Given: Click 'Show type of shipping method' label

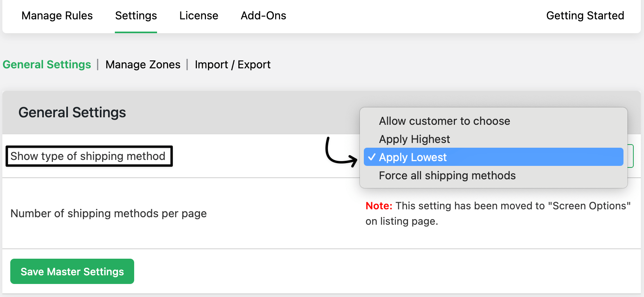Looking at the screenshot, I should point(88,156).
